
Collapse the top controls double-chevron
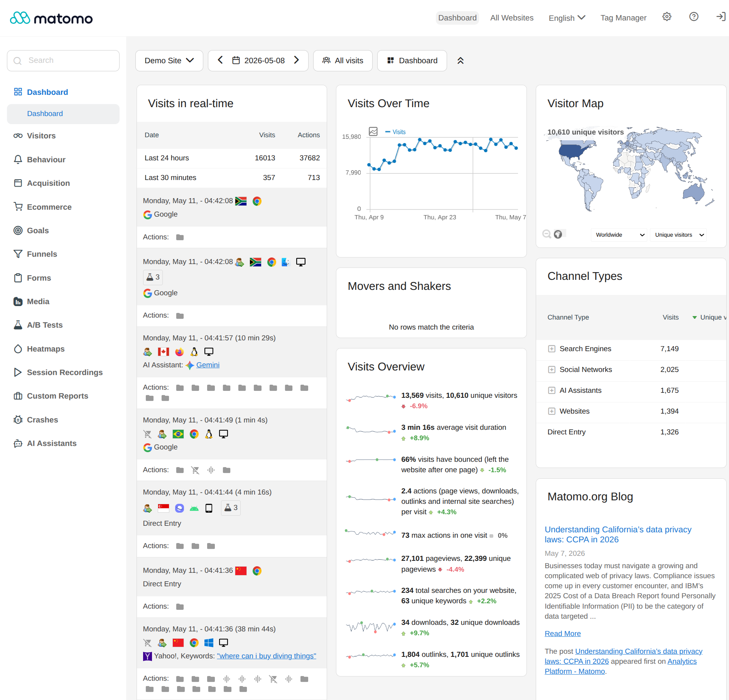click(x=461, y=61)
